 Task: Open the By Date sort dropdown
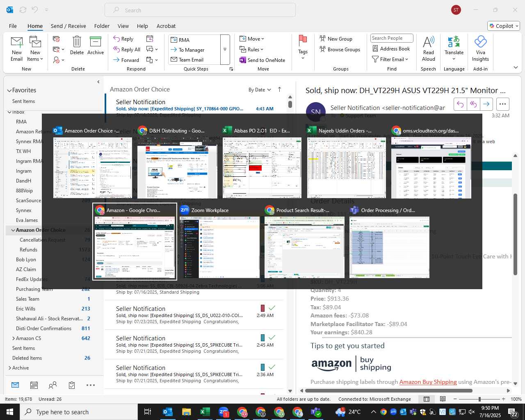[x=260, y=90]
